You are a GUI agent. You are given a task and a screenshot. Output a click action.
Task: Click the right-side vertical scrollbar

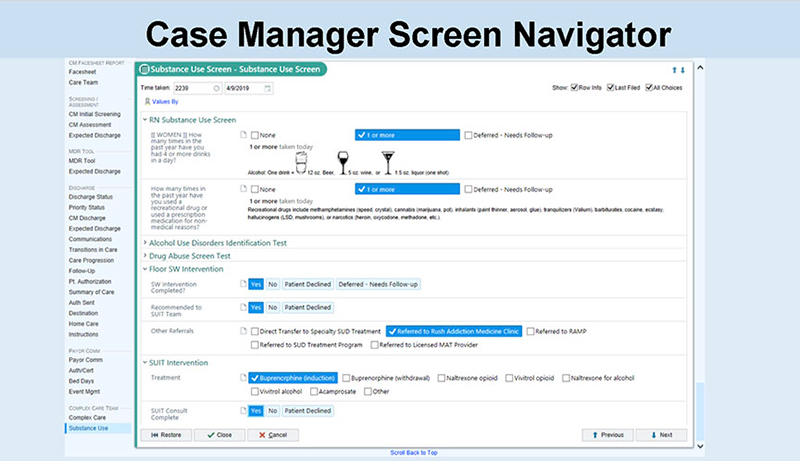pyautogui.click(x=698, y=250)
